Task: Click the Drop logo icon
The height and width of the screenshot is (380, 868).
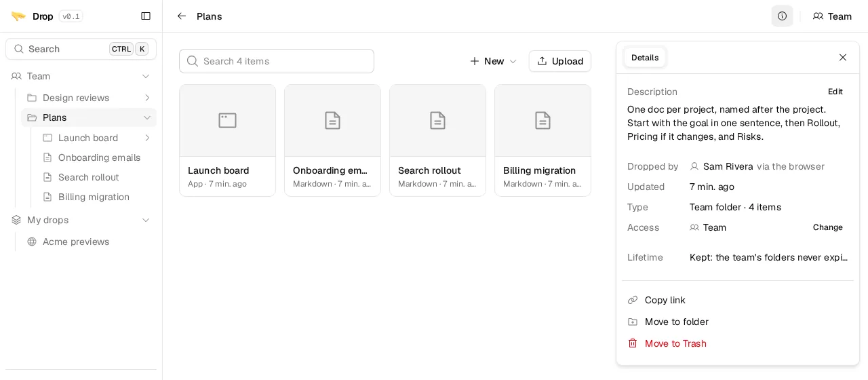Action: pyautogui.click(x=18, y=16)
